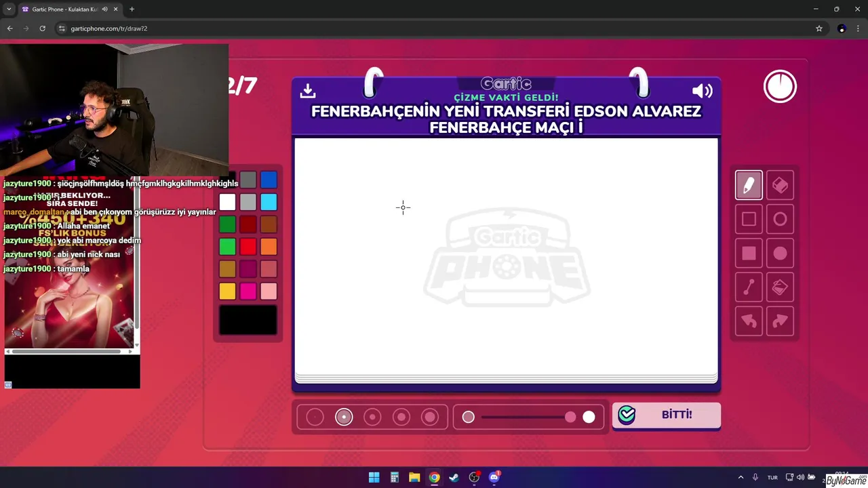Pick the dark magenta color swatch
Image resolution: width=868 pixels, height=488 pixels.
click(248, 269)
